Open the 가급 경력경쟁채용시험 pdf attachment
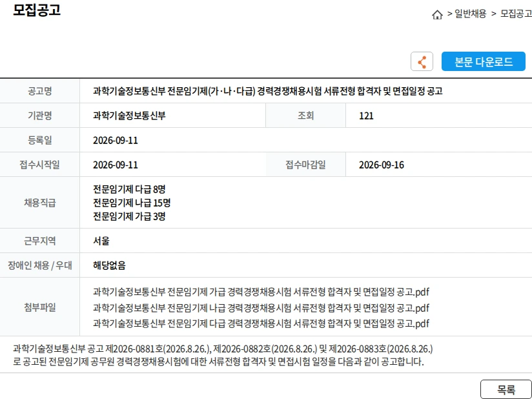This screenshot has height=399, width=532. [261, 291]
